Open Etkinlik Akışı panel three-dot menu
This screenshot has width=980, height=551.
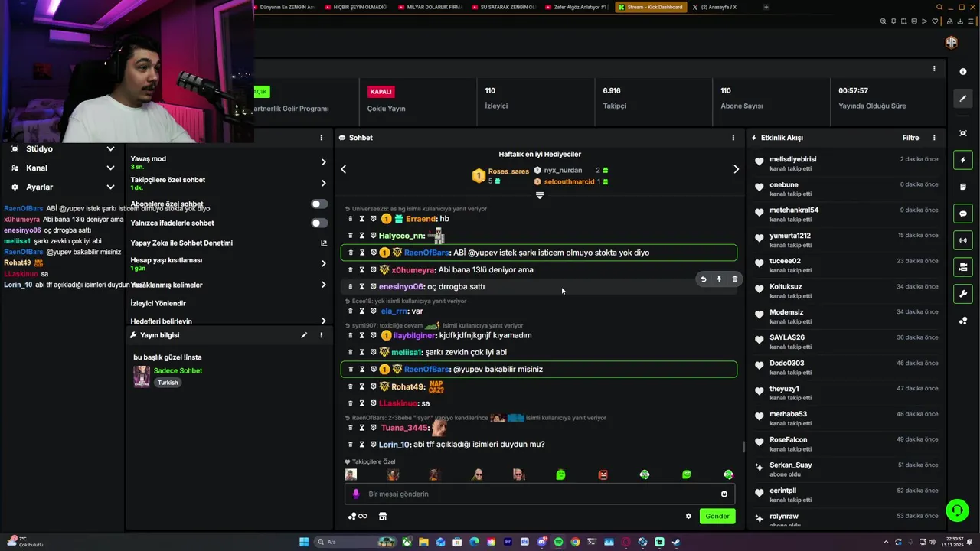point(934,138)
